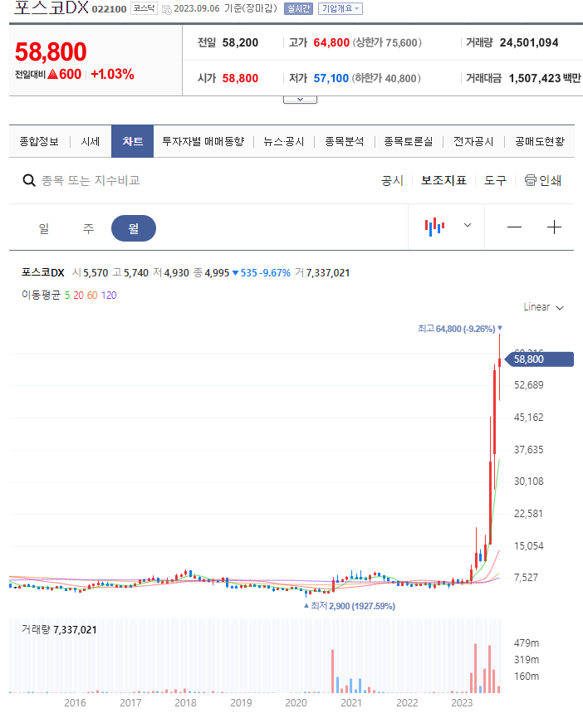Click the 최저 2,900 low marker
Screen dimensions: 583x728
click(x=350, y=606)
